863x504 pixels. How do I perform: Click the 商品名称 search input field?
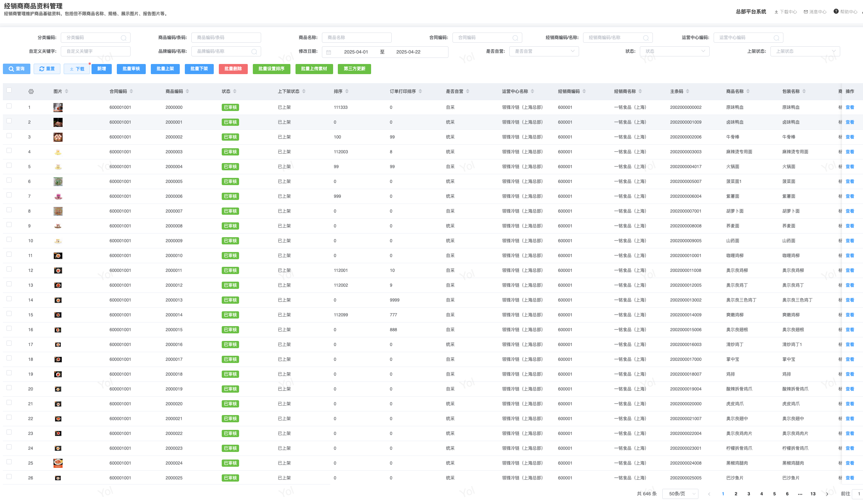[x=357, y=38]
